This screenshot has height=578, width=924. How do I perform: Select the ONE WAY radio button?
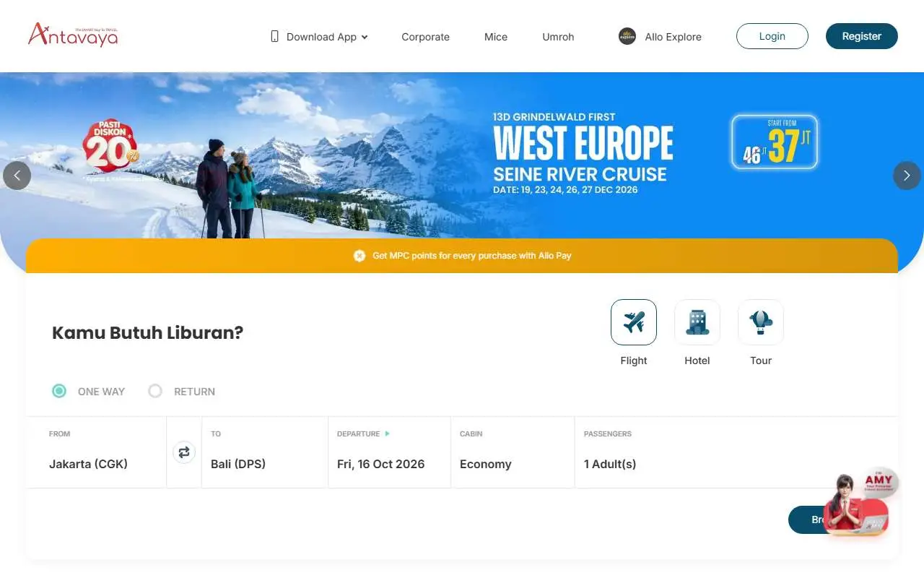pos(59,391)
